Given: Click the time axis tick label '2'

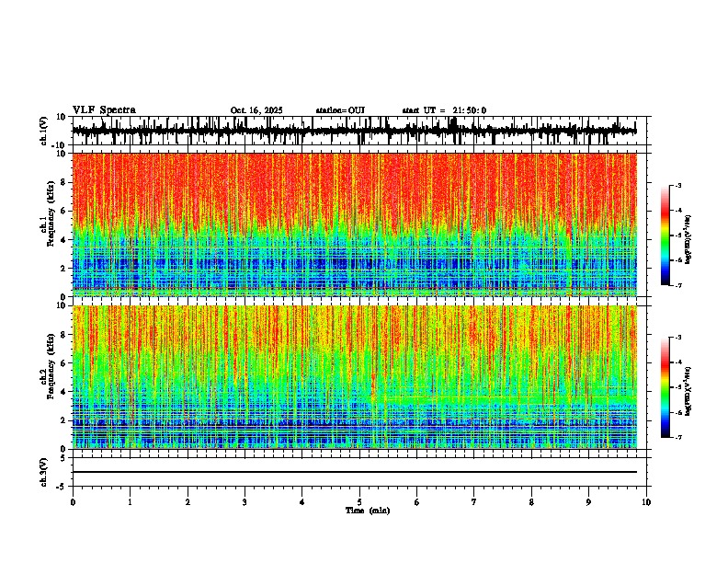Looking at the screenshot, I should (188, 502).
